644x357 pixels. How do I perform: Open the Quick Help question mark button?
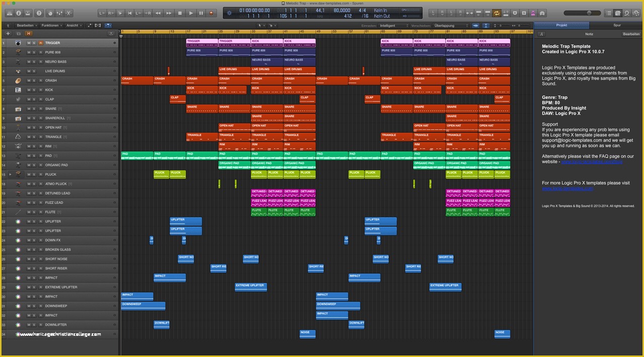coord(39,13)
